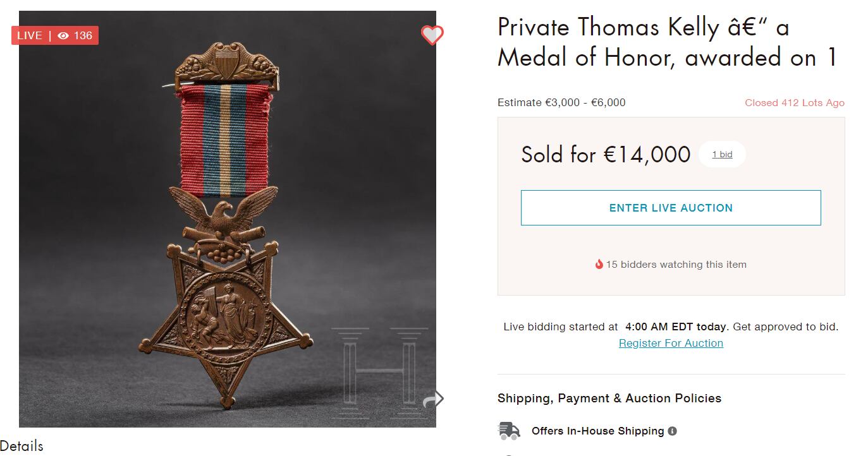
Task: Click the "Offers In-House Shipping" label
Action: (x=597, y=431)
